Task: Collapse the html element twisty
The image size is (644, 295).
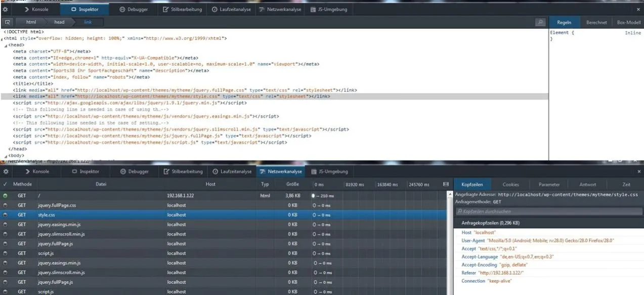Action: 2,39
